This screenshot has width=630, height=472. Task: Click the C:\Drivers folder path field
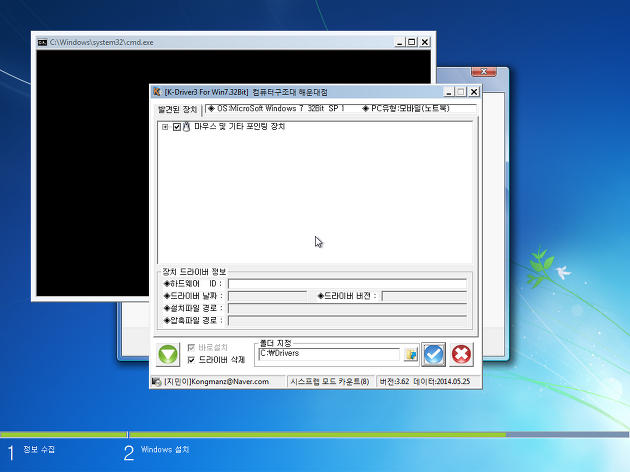pos(329,354)
